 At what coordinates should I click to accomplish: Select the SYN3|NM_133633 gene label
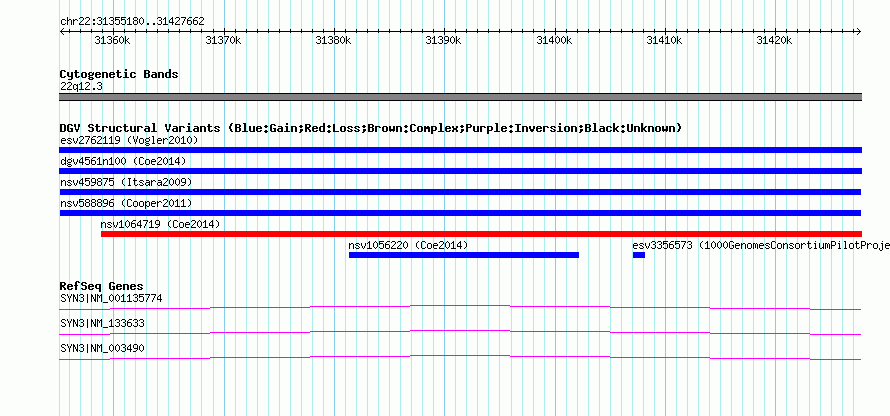tap(102, 323)
